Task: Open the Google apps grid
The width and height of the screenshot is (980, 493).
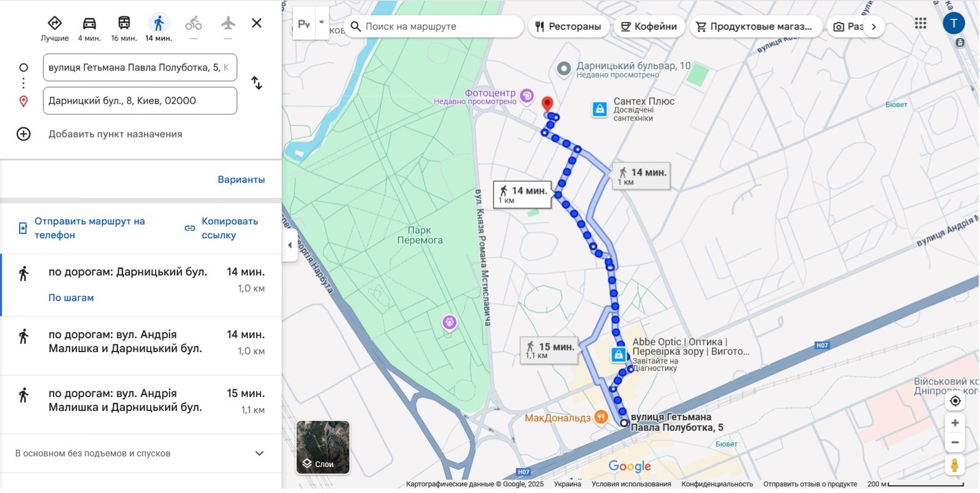Action: 921,23
